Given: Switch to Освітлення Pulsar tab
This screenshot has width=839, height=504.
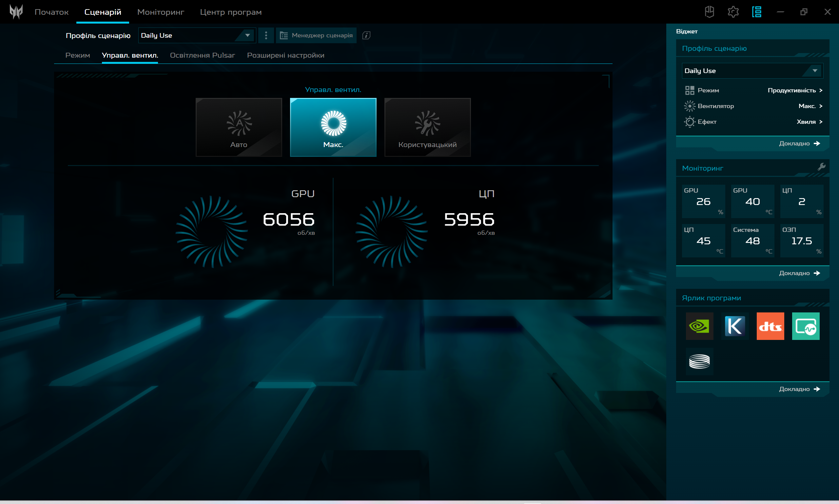Looking at the screenshot, I should click(202, 55).
